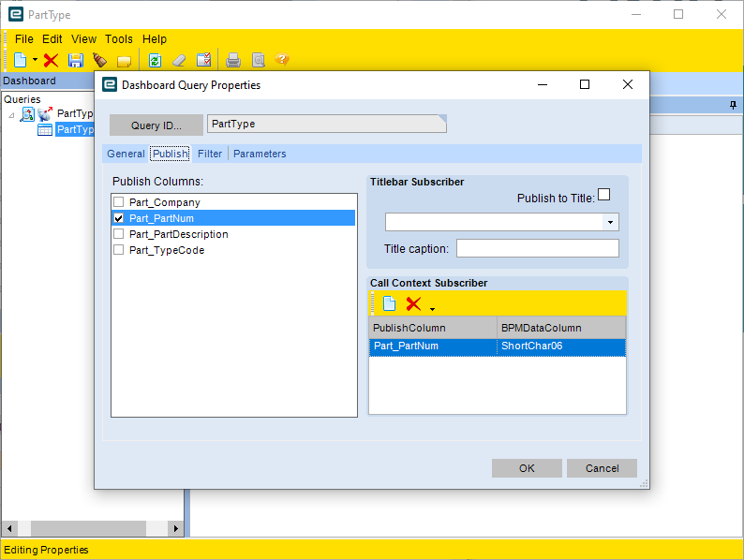Minimize the Dashboard Query Properties dialog
Viewport: 744px width, 560px height.
(x=543, y=84)
